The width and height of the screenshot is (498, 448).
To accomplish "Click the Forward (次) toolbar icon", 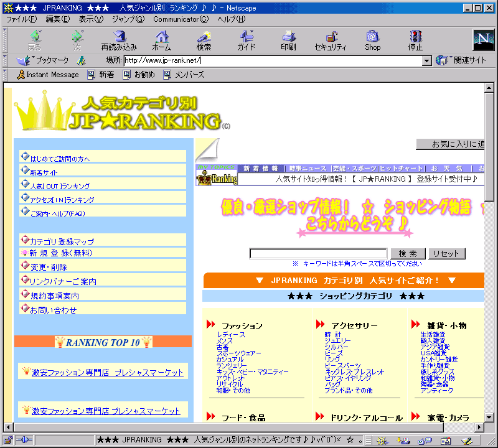I will pyautogui.click(x=77, y=40).
